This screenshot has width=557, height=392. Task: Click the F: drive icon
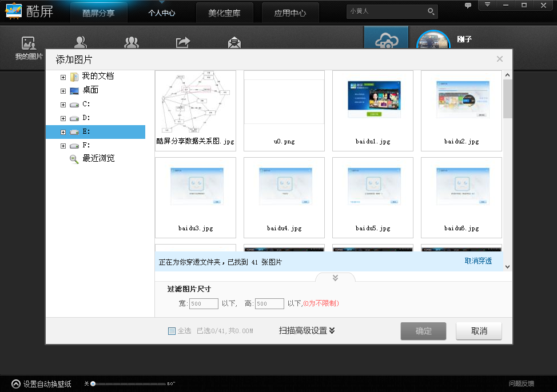[74, 146]
